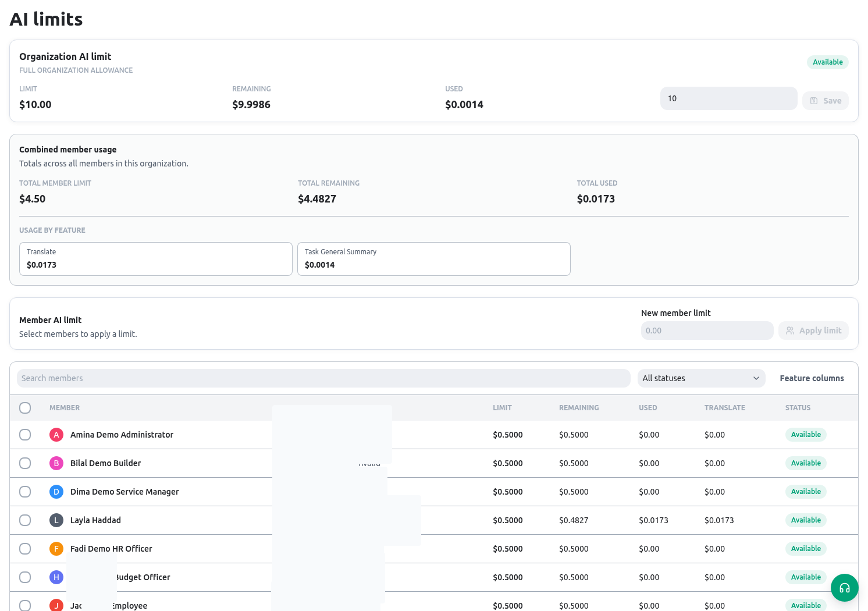Sort by the Remaining column header
This screenshot has width=868, height=611.
pos(579,408)
